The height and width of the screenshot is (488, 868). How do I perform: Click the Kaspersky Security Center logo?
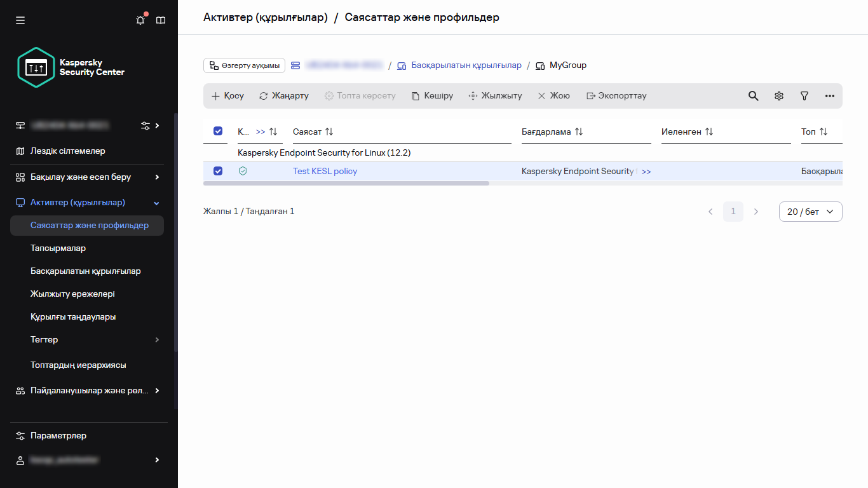click(71, 67)
